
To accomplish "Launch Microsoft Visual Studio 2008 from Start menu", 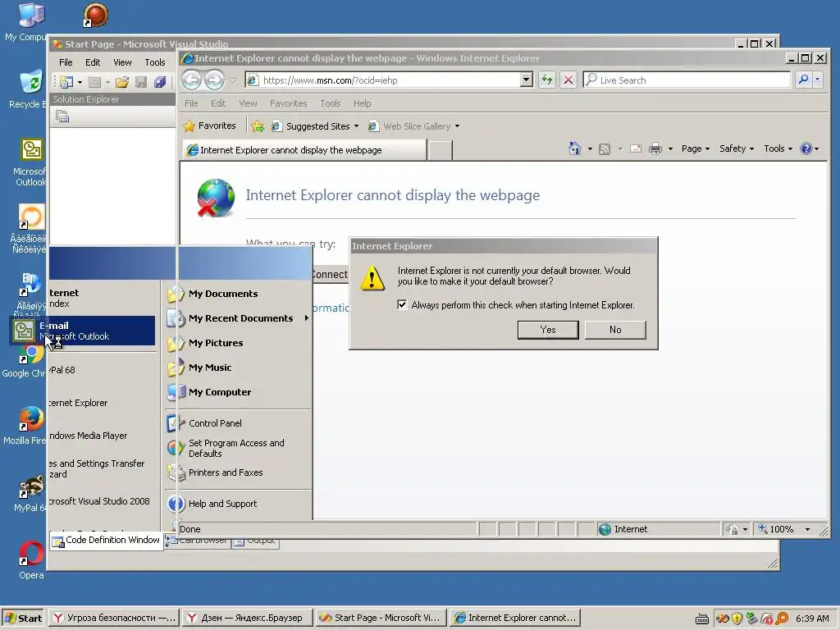I will click(99, 501).
